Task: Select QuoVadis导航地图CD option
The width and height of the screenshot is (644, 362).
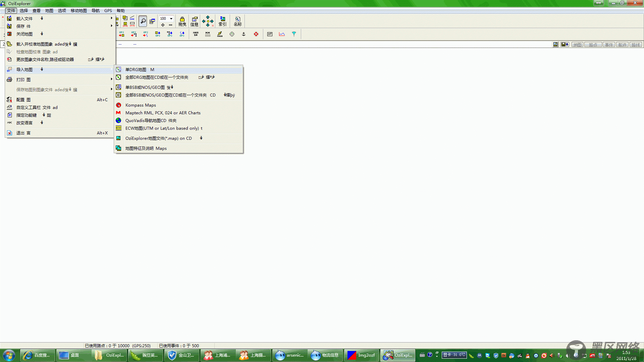Action: click(178, 120)
